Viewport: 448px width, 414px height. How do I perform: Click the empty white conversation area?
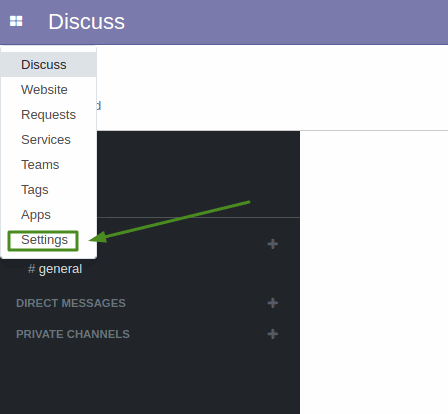click(x=374, y=272)
